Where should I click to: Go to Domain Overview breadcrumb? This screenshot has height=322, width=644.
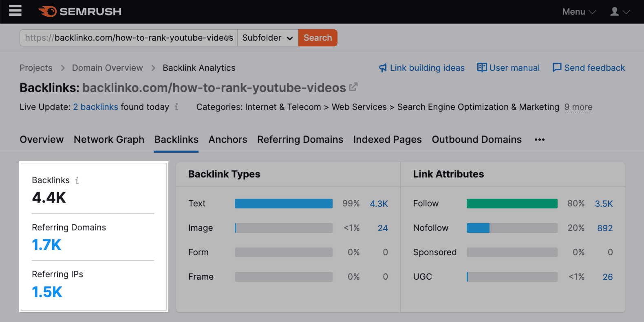click(x=108, y=68)
